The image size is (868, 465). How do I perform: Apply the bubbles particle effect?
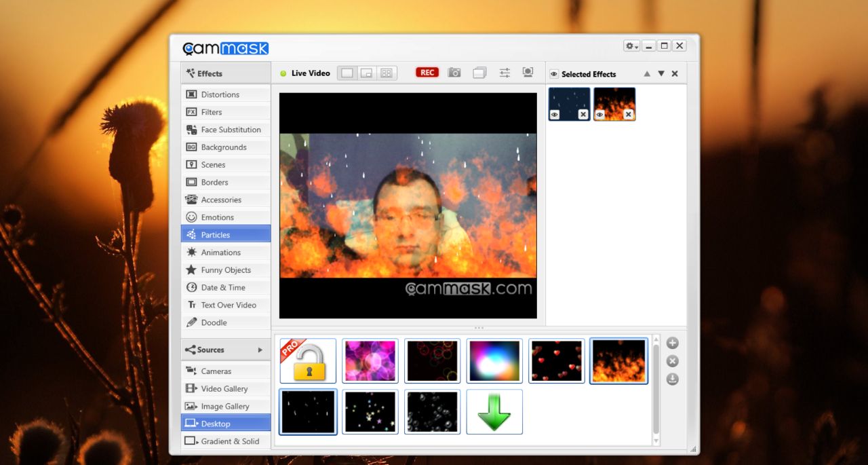[433, 411]
